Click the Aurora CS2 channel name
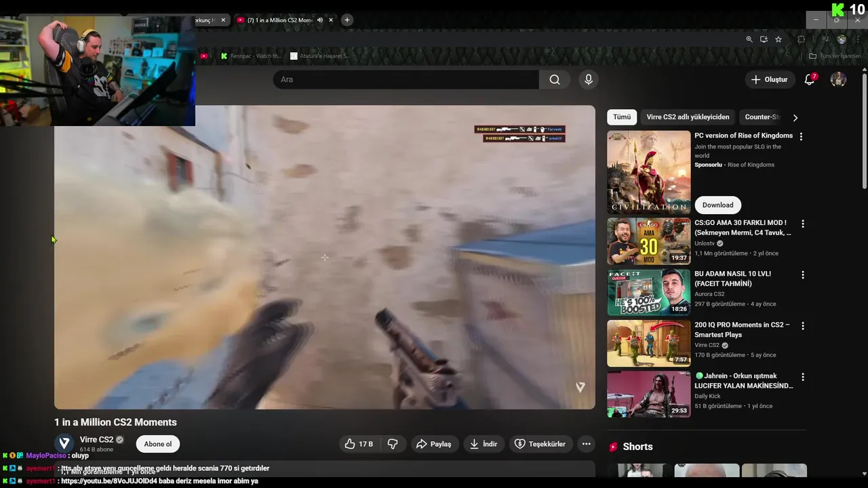 pos(709,294)
